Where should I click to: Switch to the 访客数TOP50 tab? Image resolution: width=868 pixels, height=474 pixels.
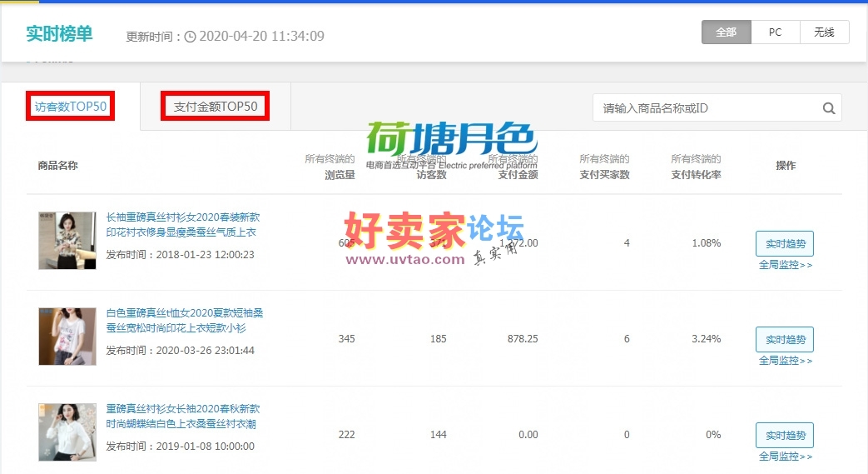point(70,107)
